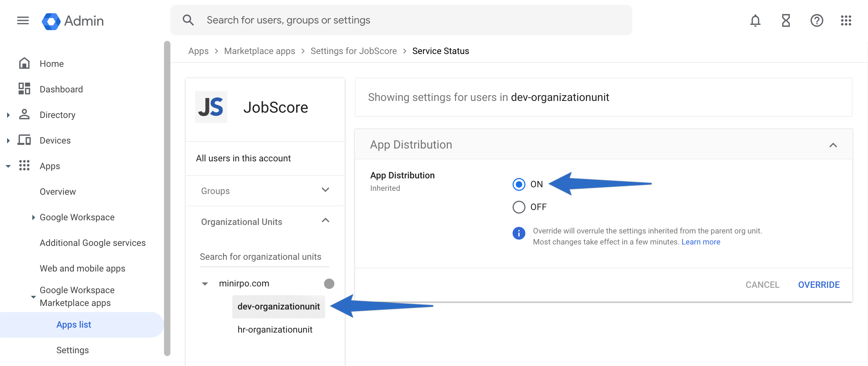This screenshot has height=366, width=868.
Task: Collapse the minirpo.com tree node
Action: pos(205,284)
